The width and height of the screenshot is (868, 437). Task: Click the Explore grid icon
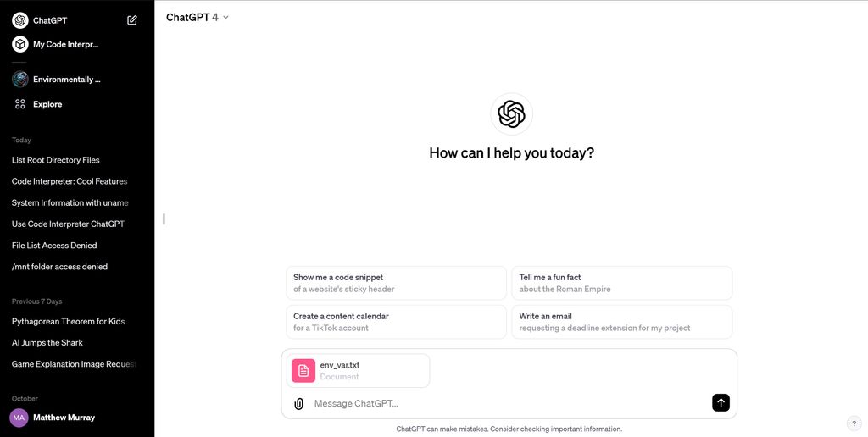pos(20,104)
